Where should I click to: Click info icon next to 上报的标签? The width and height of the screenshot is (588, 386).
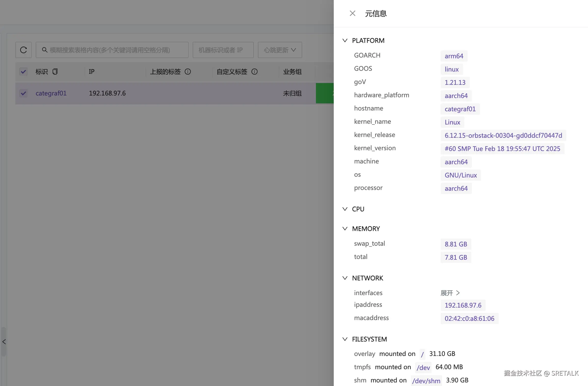188,72
